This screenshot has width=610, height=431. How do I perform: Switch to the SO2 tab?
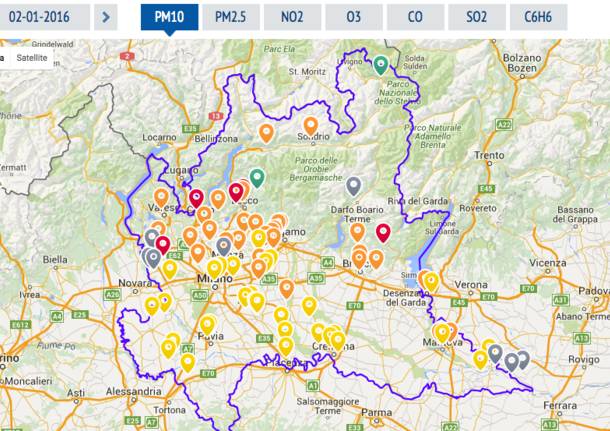point(476,17)
